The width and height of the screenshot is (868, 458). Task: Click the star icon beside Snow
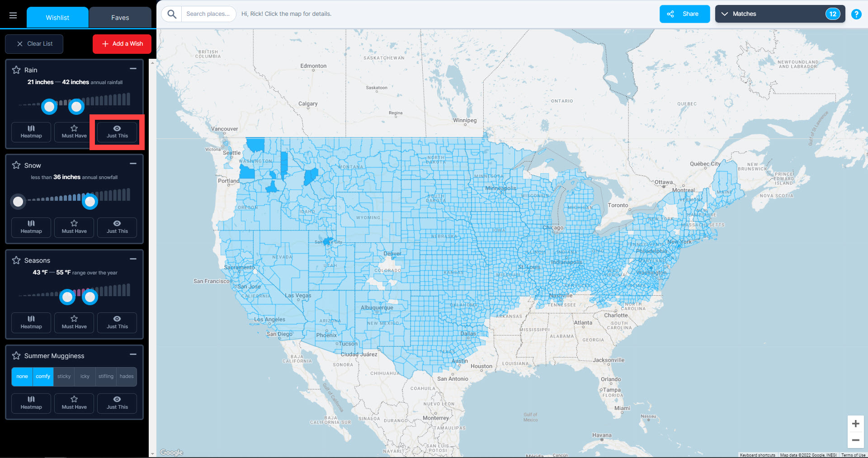(16, 165)
